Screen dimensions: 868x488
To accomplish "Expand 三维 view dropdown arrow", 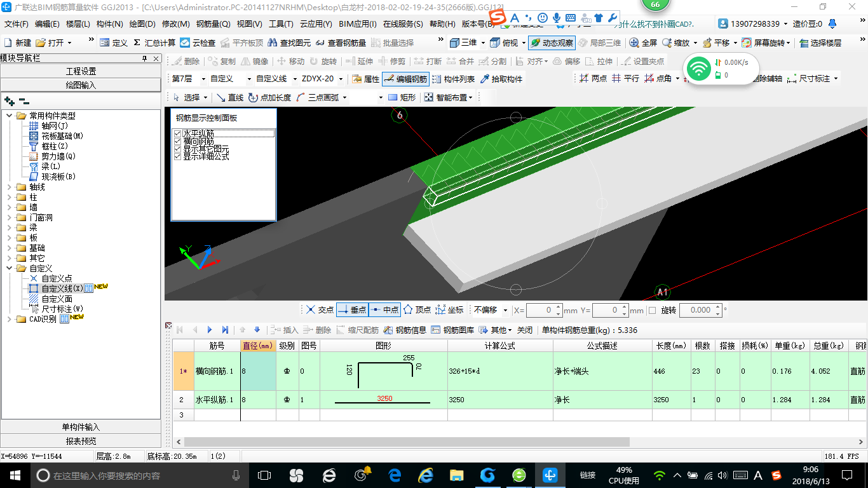I will coord(483,43).
